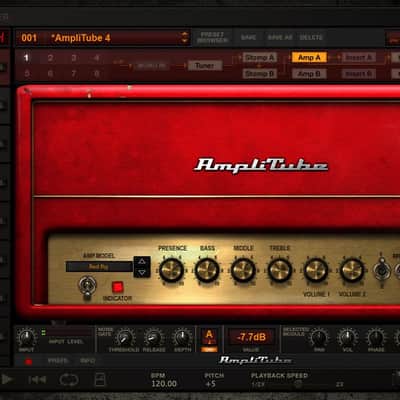Switch to the Amp A module
Image resolution: width=400 pixels, height=400 pixels.
point(309,58)
